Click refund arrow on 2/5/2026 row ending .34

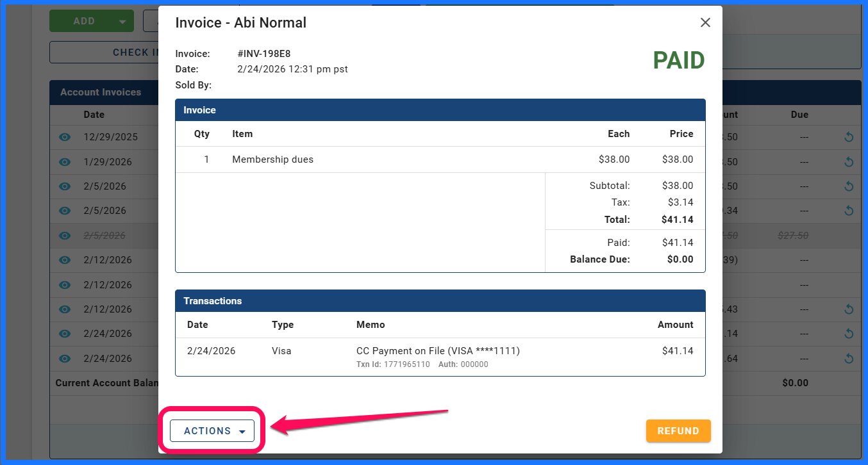849,211
